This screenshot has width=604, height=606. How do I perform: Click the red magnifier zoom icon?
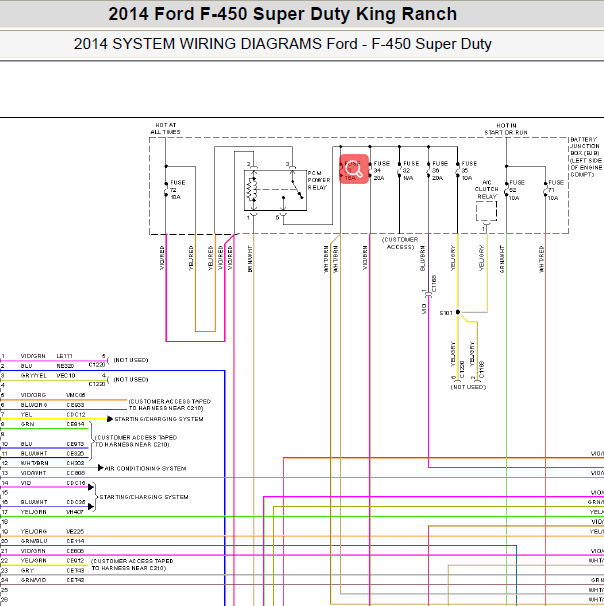click(x=354, y=169)
